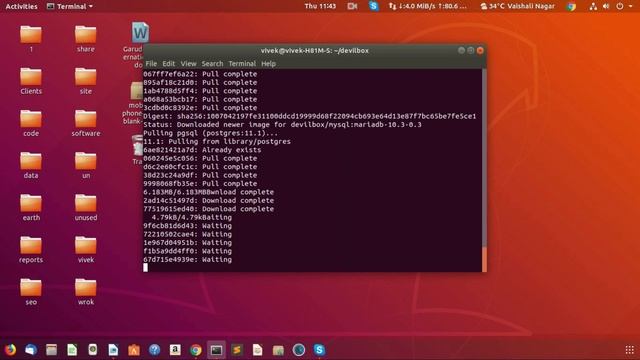Open weather indicator showing 34°C
This screenshot has height=360, width=640.
(518, 6)
